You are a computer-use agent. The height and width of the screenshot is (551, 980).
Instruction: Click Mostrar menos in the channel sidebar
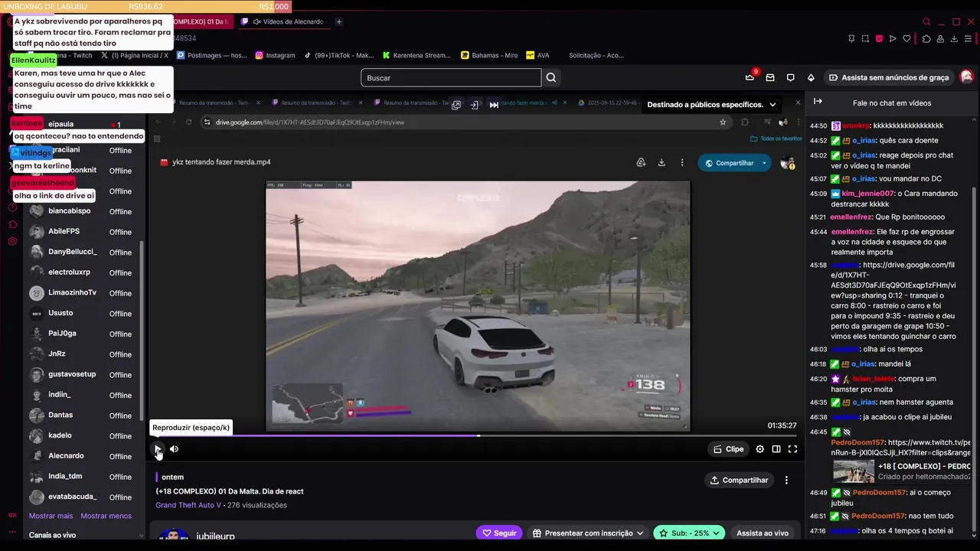coord(106,516)
